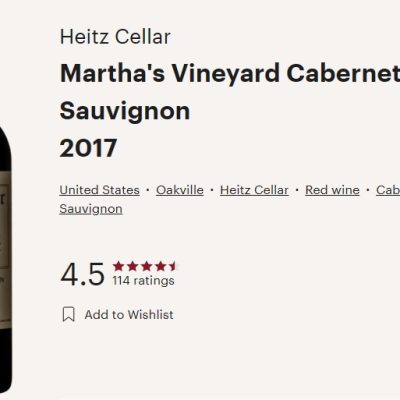
Task: Click the second rating star
Action: pyautogui.click(x=132, y=266)
